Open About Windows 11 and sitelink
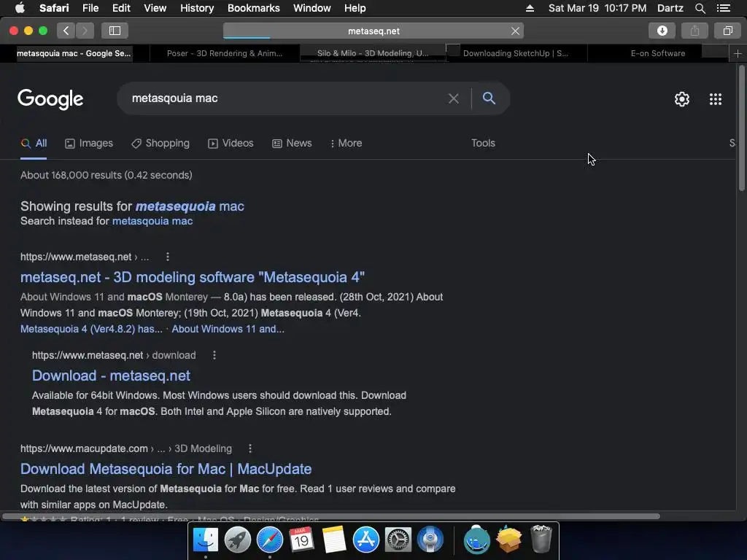This screenshot has width=747, height=560. 228,329
